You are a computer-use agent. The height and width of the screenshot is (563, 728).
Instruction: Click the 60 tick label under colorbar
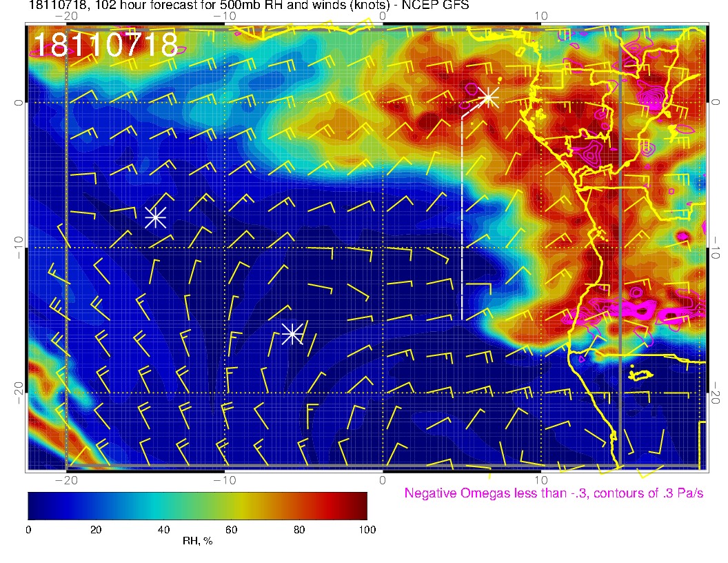[x=231, y=530]
